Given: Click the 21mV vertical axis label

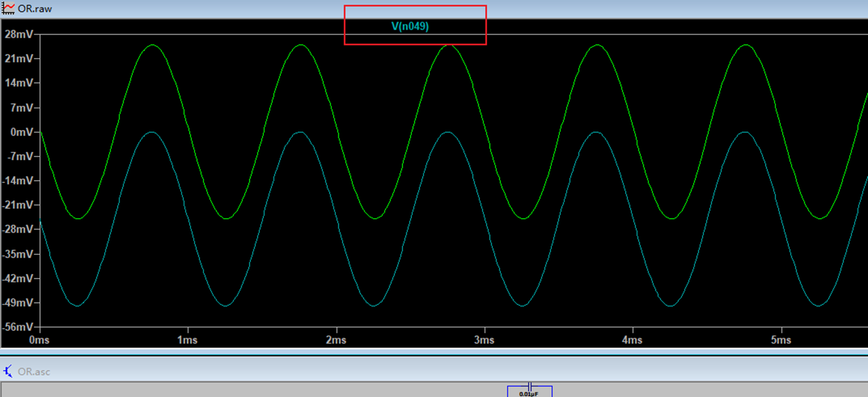Looking at the screenshot, I should 19,58.
